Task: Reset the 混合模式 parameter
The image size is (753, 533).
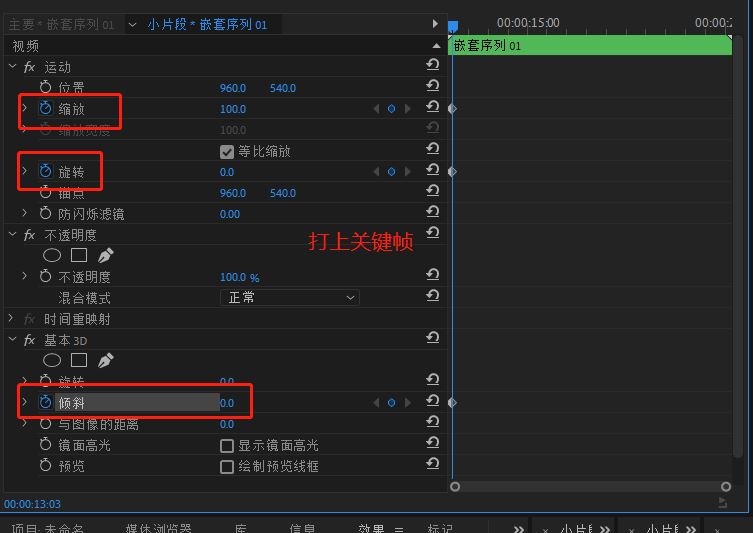Action: pyautogui.click(x=433, y=296)
